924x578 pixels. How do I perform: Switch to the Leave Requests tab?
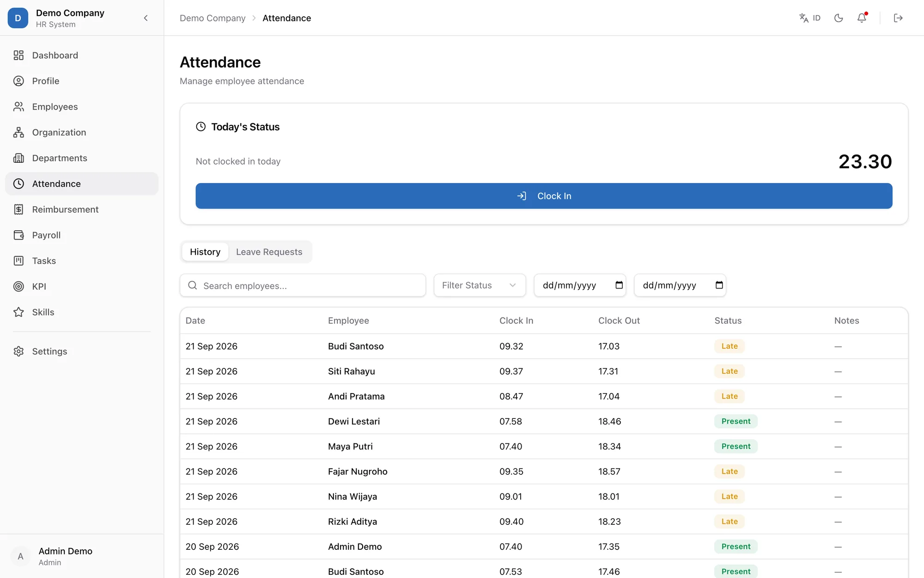point(269,252)
